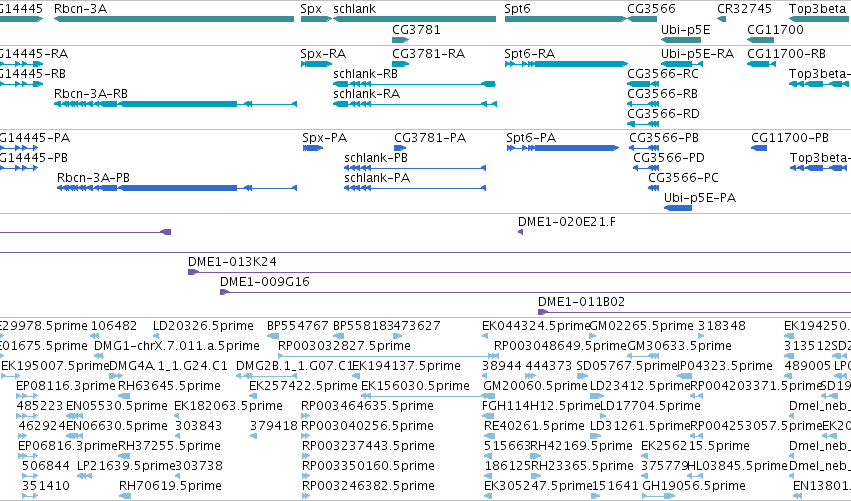Click the CG11700-PB protein label
This screenshot has height=501, width=851.
pos(790,138)
